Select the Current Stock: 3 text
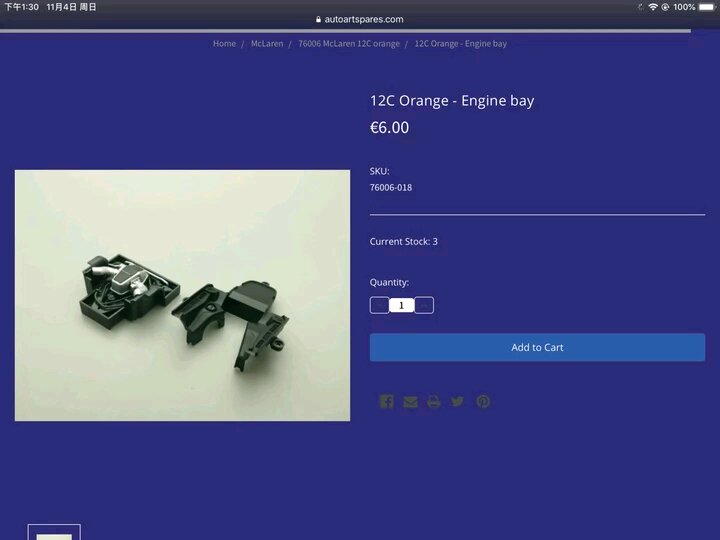720x540 pixels. 404,242
